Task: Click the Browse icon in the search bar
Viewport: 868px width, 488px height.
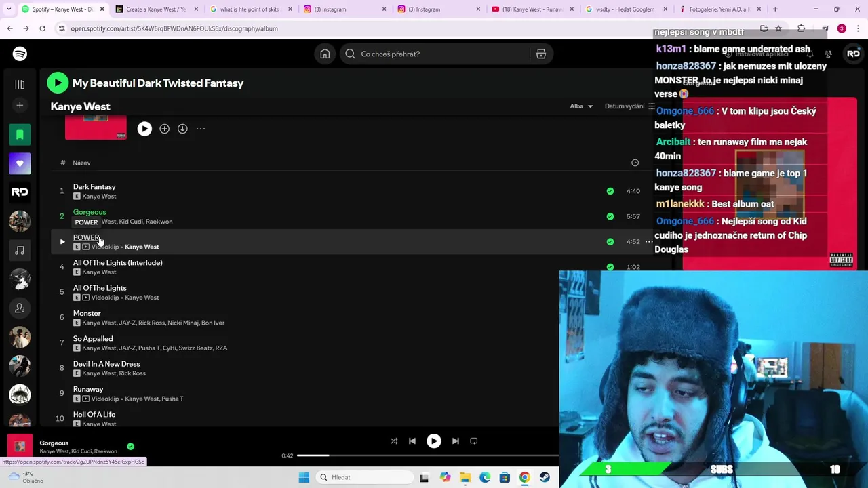Action: pyautogui.click(x=541, y=54)
